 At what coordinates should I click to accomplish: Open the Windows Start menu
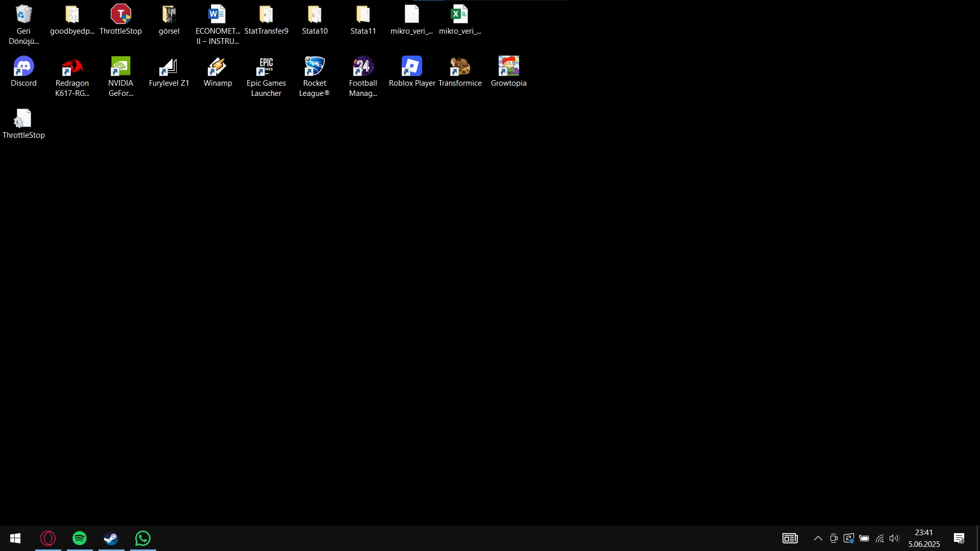[x=15, y=538]
